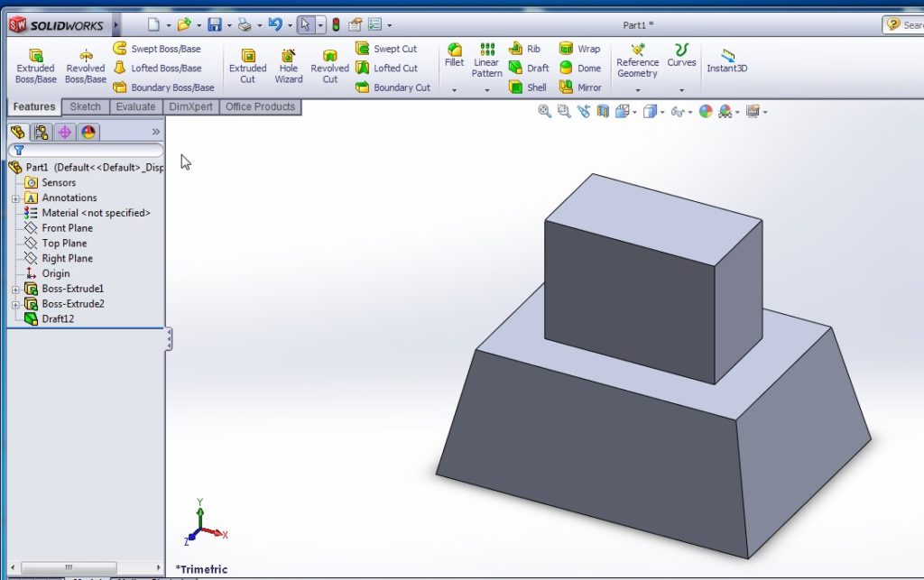This screenshot has height=580, width=924.
Task: Activate Instant3D mode
Action: (x=727, y=62)
